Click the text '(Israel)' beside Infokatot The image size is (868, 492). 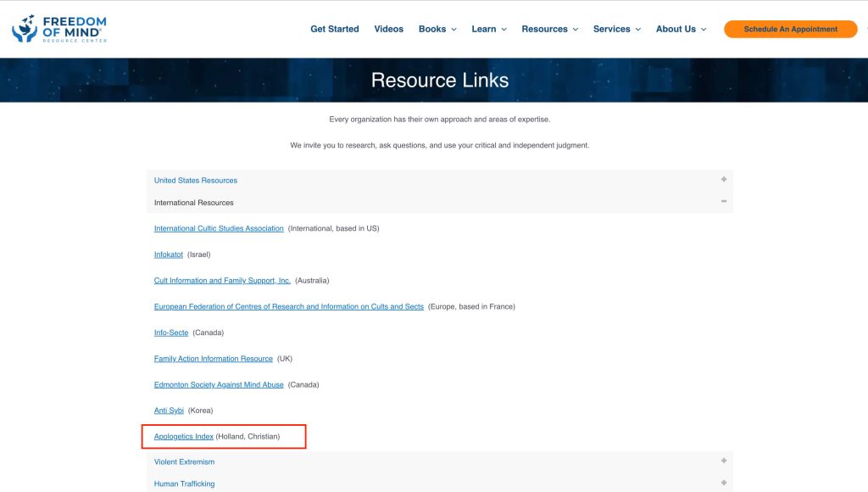click(198, 254)
